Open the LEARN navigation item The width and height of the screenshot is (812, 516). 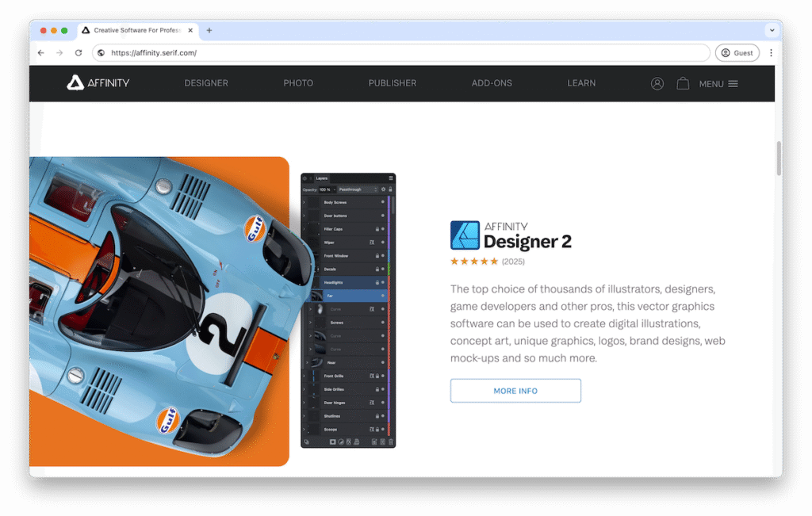[x=581, y=82]
